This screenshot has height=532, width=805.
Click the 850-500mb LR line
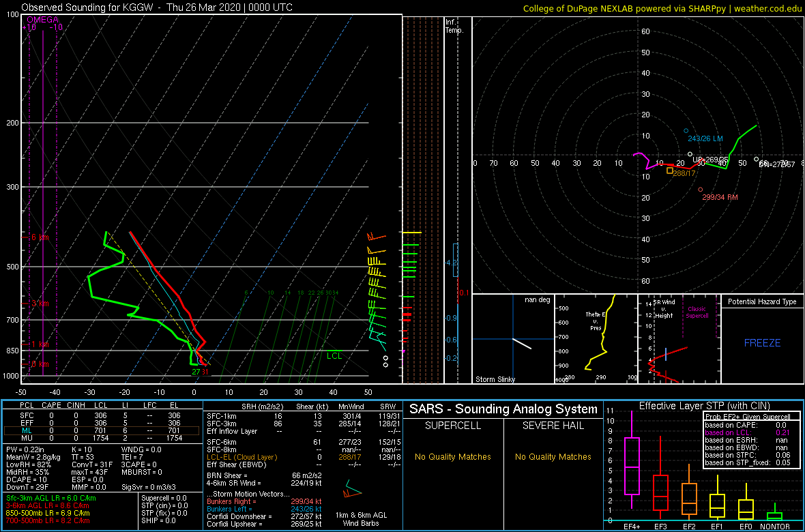click(x=48, y=513)
